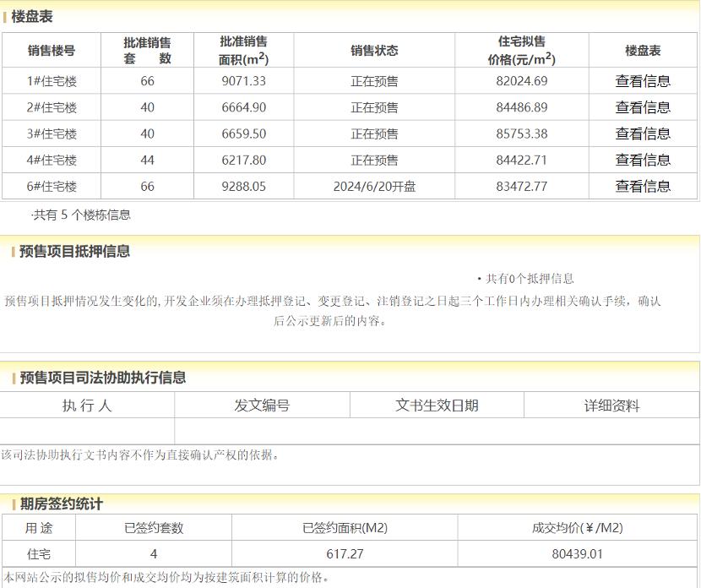Image resolution: width=701 pixels, height=588 pixels.
Task: Click the 销售状态 column header
Action: coord(374,50)
